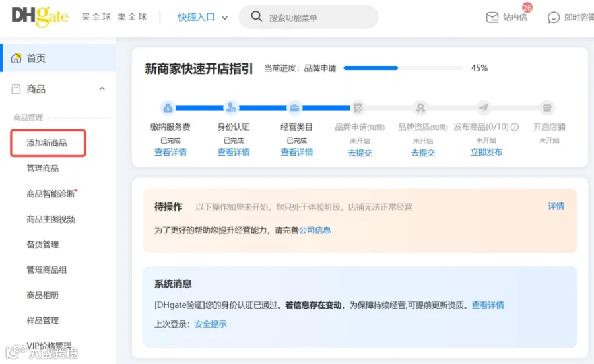Click the 当前进度: 品牌申请 text
594x364 pixels.
click(x=300, y=68)
